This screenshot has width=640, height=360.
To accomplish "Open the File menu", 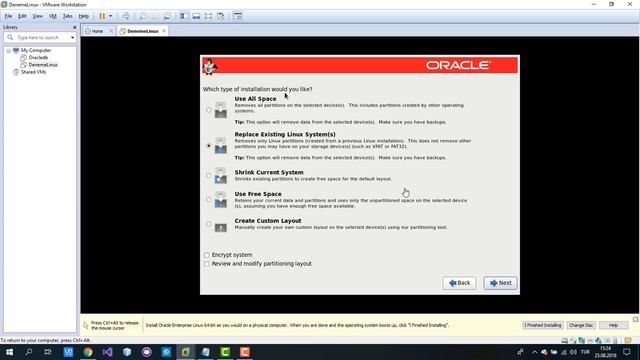I will [x=8, y=16].
